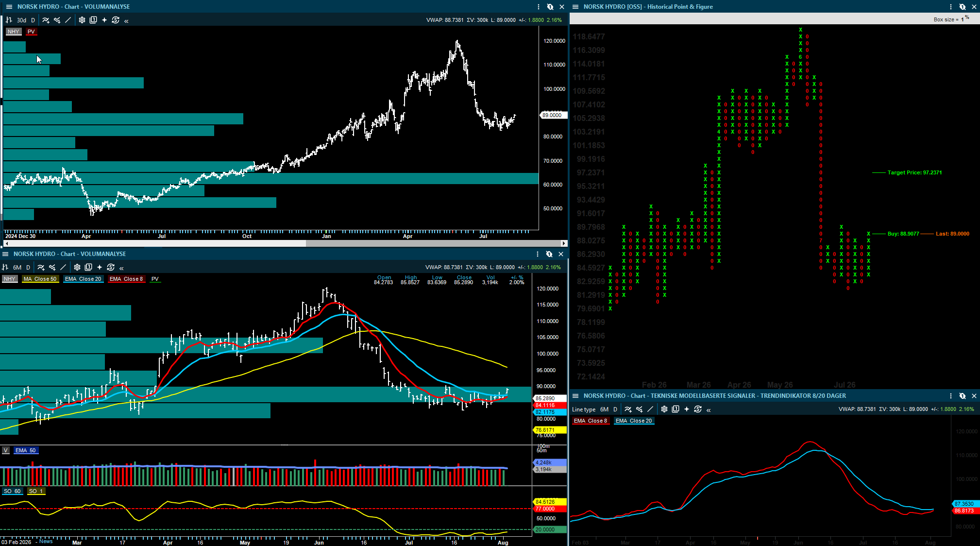Open the News link below the chart
The image size is (980, 546).
tap(46, 541)
